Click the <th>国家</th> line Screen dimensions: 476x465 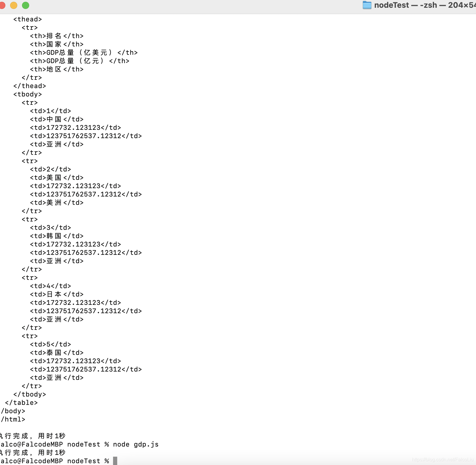[57, 44]
